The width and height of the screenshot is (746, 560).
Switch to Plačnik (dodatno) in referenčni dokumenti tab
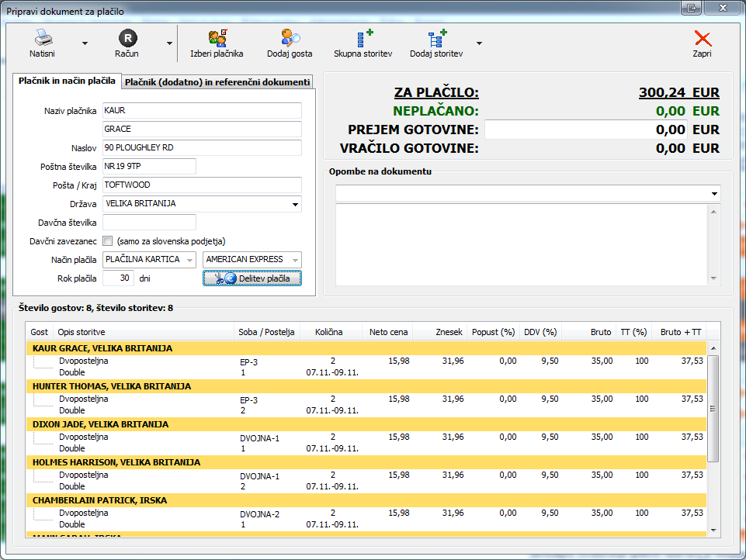pos(217,81)
